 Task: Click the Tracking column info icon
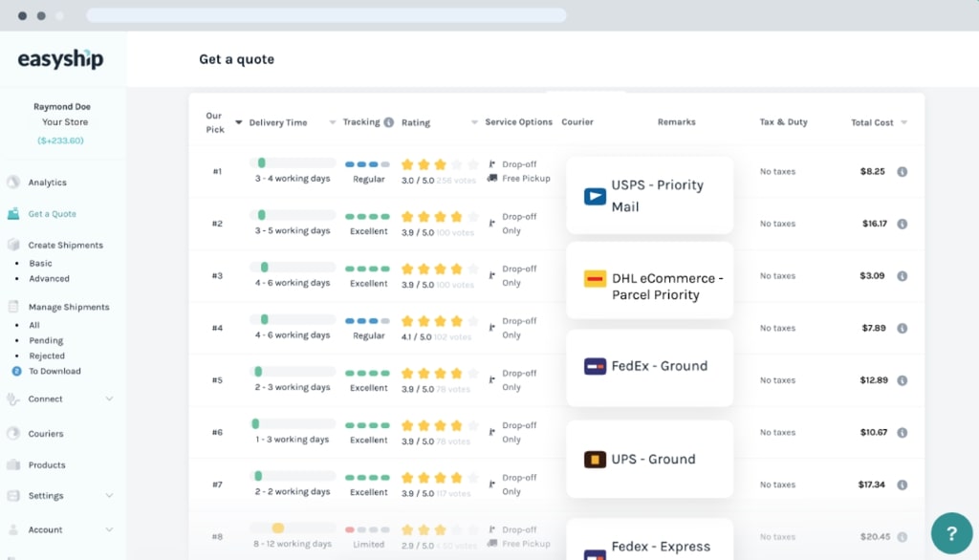coord(388,122)
